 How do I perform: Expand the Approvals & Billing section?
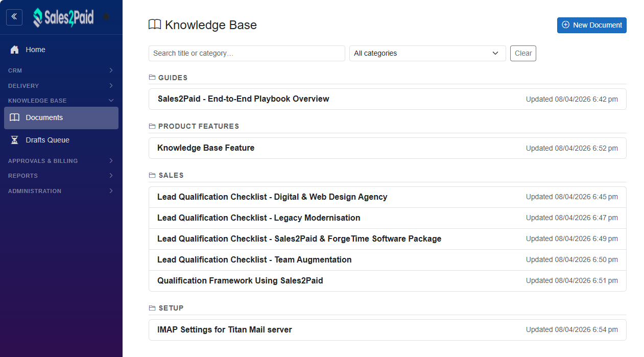pyautogui.click(x=61, y=161)
